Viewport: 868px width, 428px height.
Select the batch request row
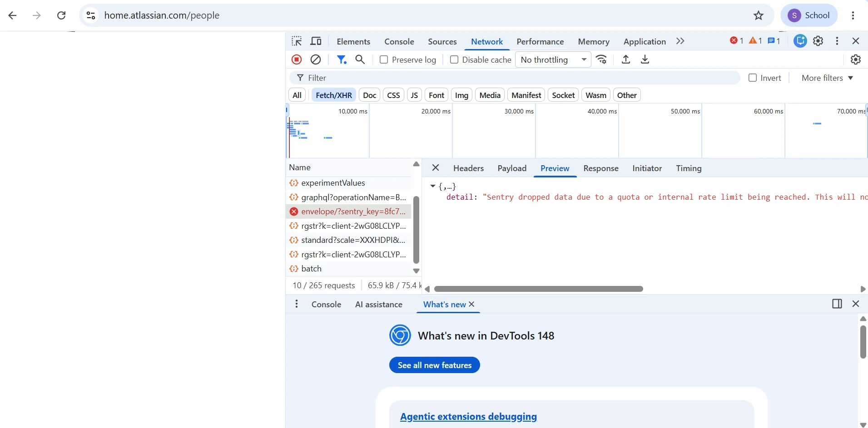coord(349,269)
